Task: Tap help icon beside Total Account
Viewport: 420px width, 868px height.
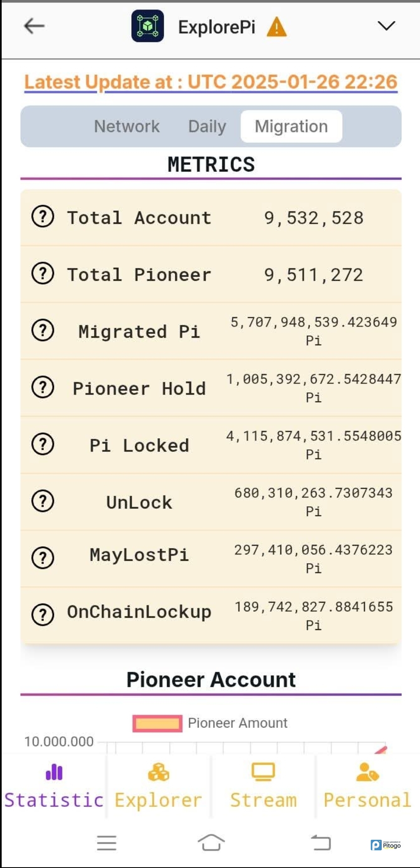Action: [43, 217]
